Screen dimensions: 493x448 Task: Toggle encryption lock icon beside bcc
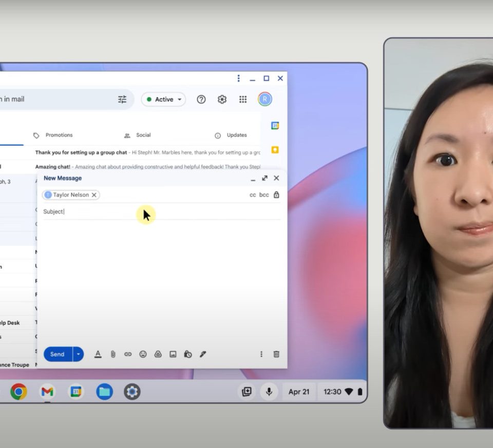click(276, 195)
